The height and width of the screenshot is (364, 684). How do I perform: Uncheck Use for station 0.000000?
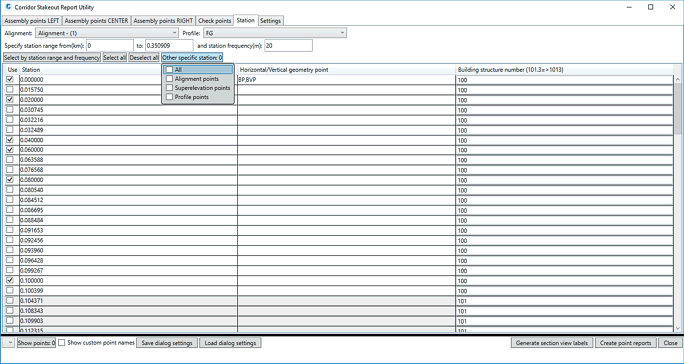10,79
